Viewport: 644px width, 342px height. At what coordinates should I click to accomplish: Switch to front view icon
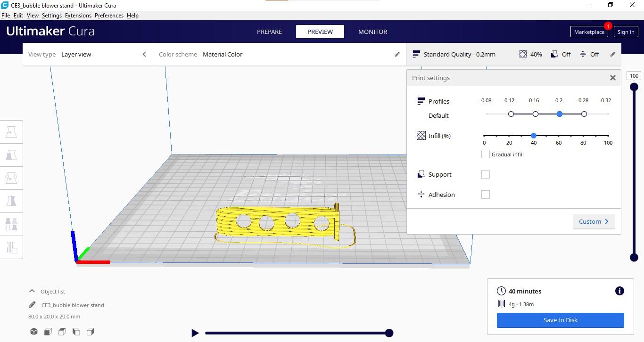[48, 332]
